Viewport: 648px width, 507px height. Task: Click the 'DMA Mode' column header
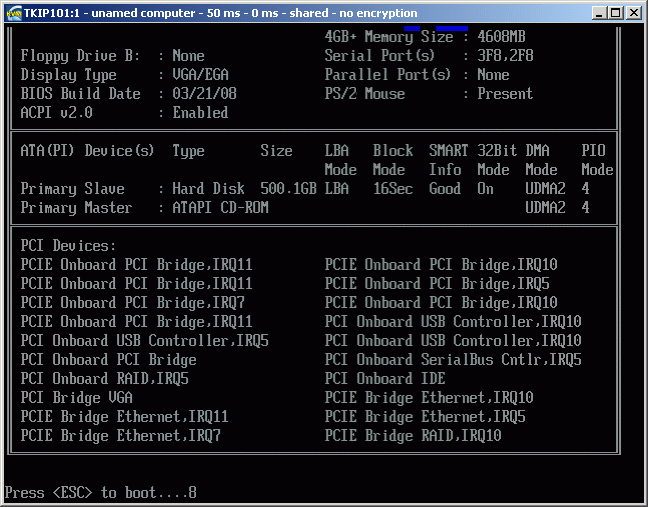pyautogui.click(x=541, y=160)
